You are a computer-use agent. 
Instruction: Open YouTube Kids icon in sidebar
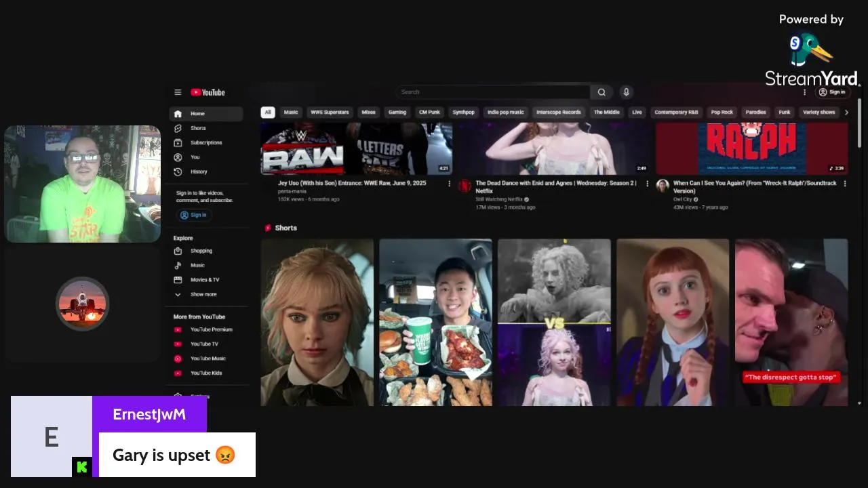coord(178,373)
